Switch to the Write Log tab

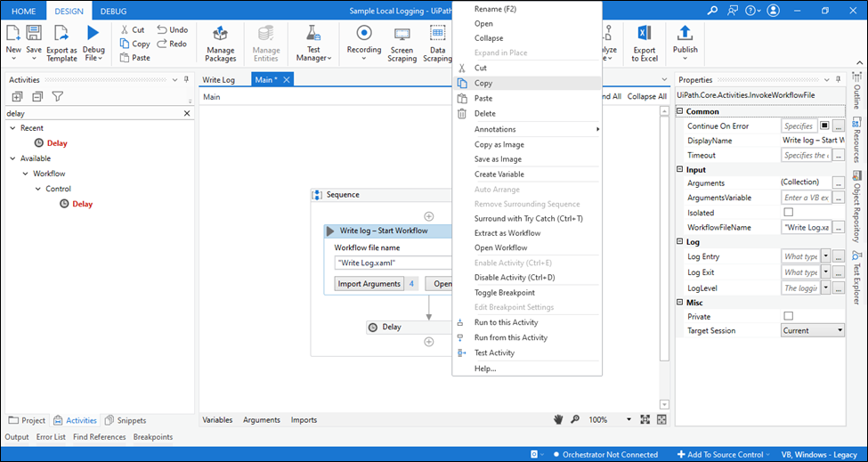pos(219,80)
